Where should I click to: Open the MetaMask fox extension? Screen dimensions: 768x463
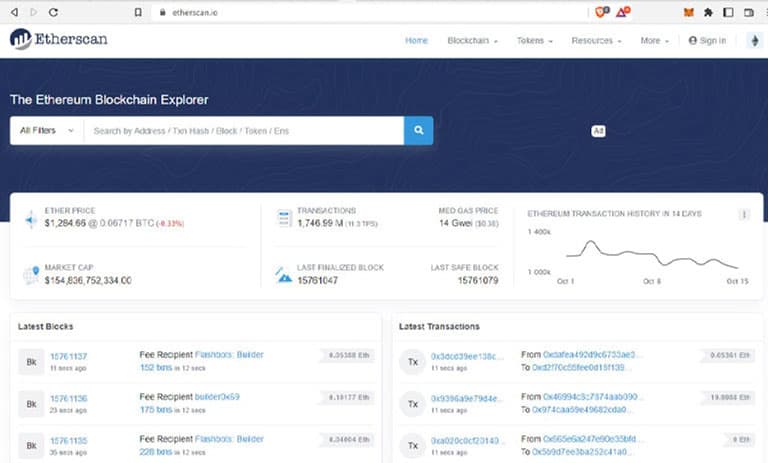[x=689, y=12]
